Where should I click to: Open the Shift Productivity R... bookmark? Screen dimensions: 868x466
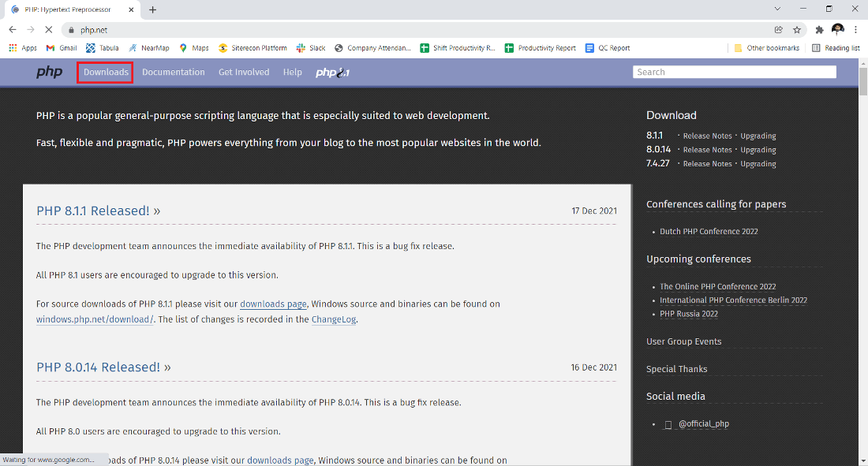point(458,48)
